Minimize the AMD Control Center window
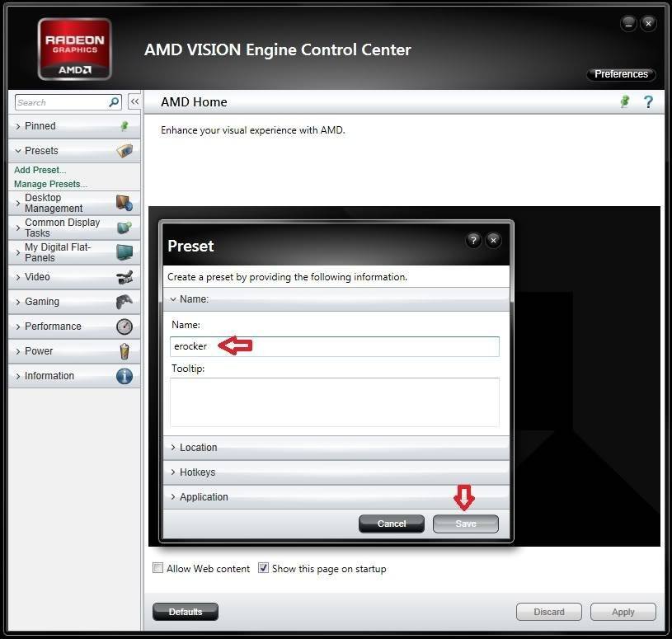The height and width of the screenshot is (639, 672). [628, 24]
